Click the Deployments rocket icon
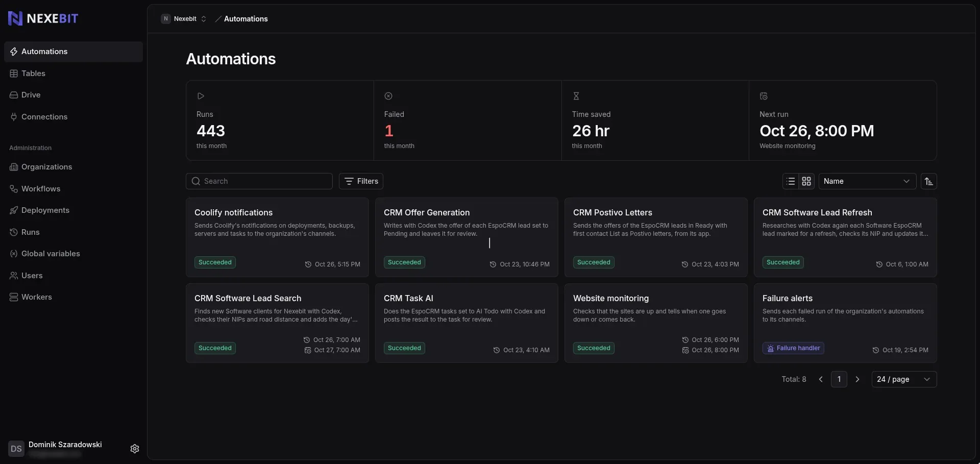The width and height of the screenshot is (980, 464). (x=14, y=210)
